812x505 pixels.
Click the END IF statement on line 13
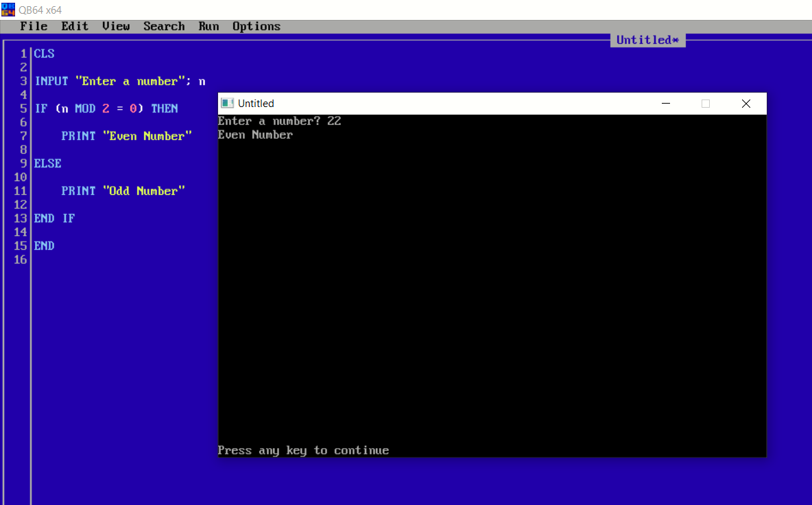tap(54, 218)
